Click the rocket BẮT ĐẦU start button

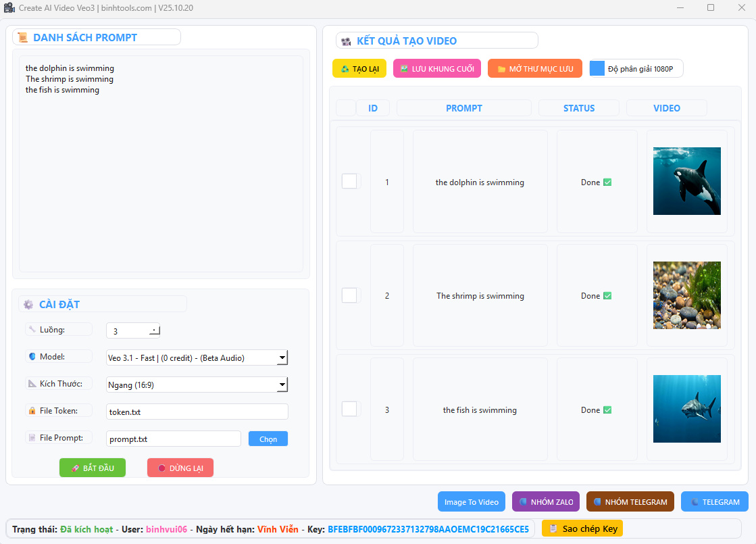[x=93, y=468]
